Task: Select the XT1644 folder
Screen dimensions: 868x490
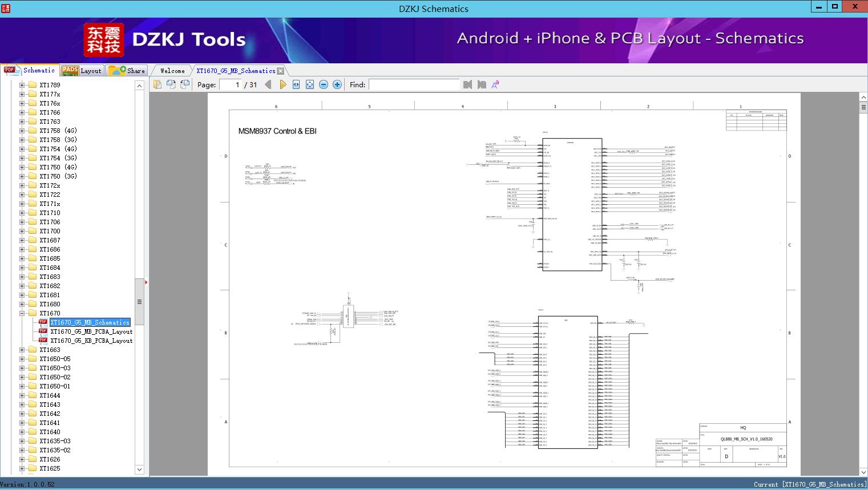Action: (50, 395)
